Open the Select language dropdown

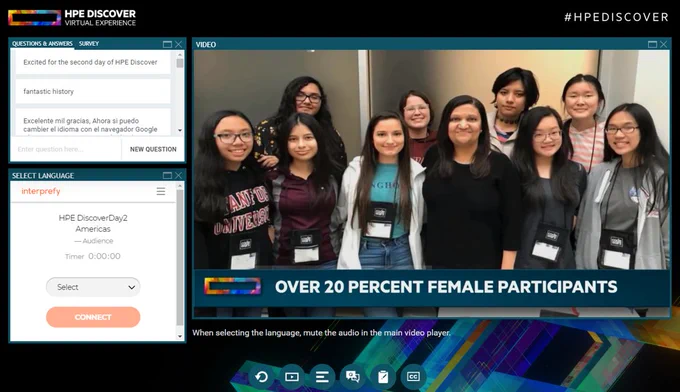[93, 287]
